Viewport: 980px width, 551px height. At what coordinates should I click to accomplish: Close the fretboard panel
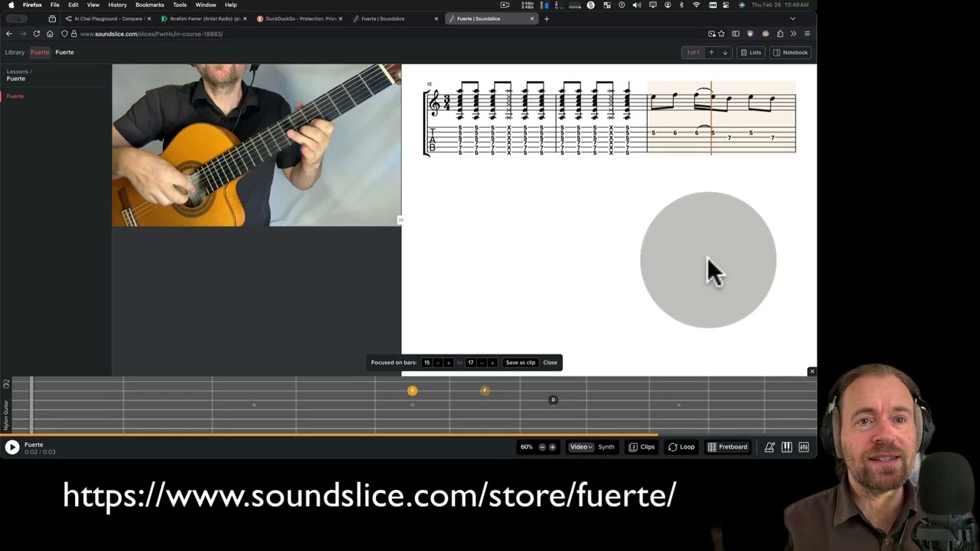812,372
